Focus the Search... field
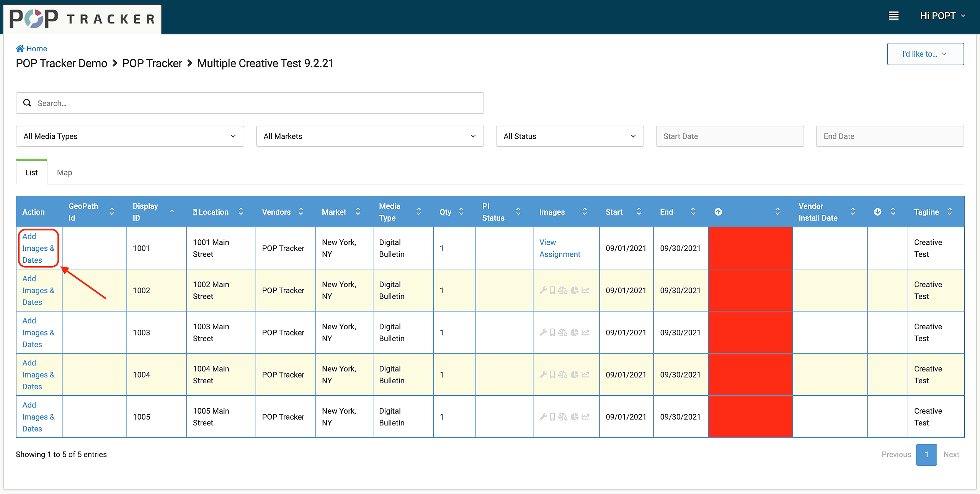980x494 pixels. pos(250,103)
